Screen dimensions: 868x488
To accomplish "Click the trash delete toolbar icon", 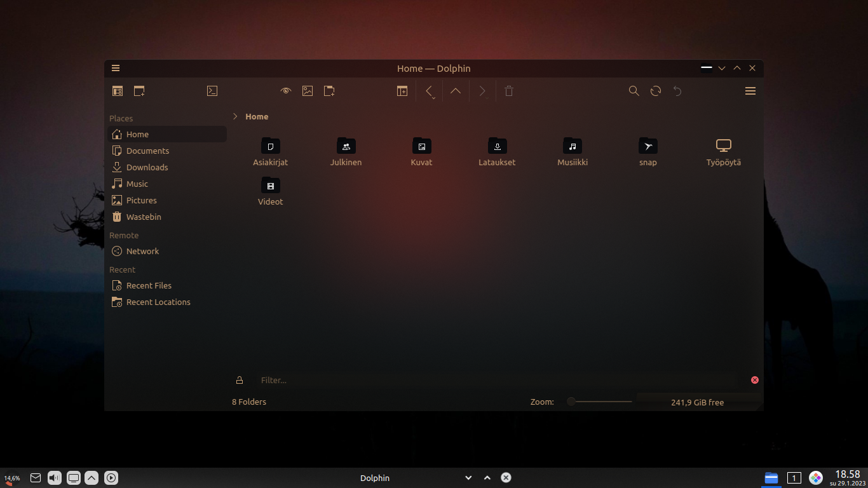I will tap(509, 91).
